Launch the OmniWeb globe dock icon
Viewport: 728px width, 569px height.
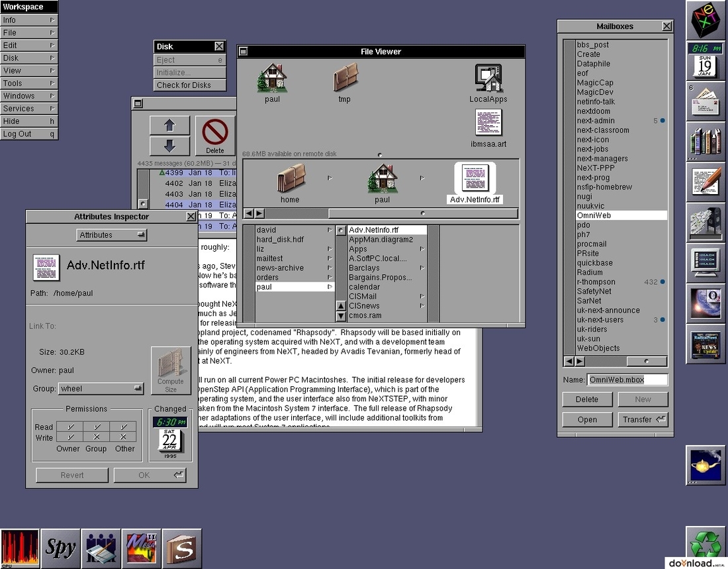705,303
